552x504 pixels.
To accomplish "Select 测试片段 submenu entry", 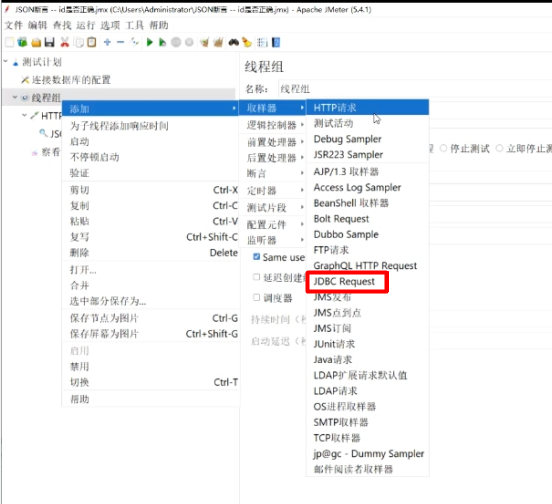I will pos(272,207).
